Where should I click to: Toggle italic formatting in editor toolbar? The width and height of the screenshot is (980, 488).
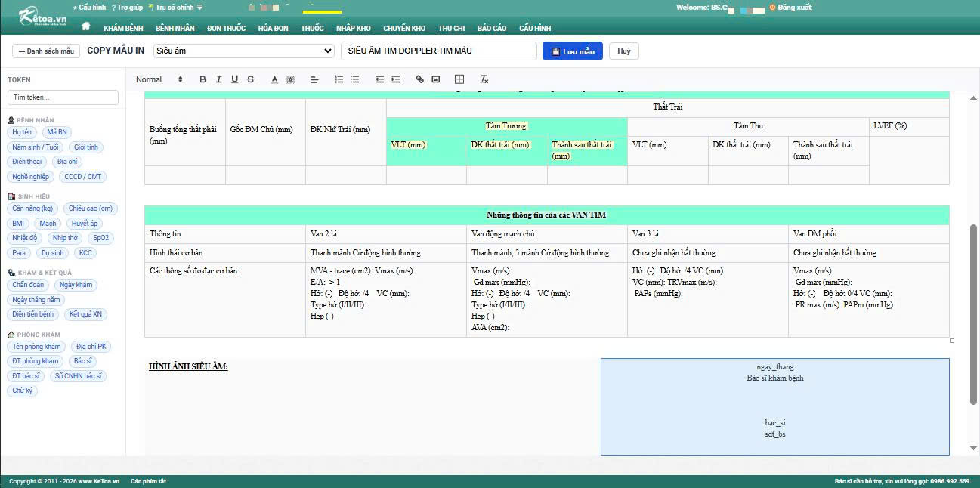[218, 79]
